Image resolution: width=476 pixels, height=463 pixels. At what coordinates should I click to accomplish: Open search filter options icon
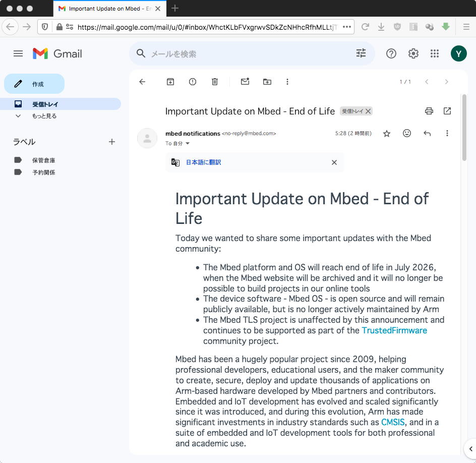click(361, 53)
